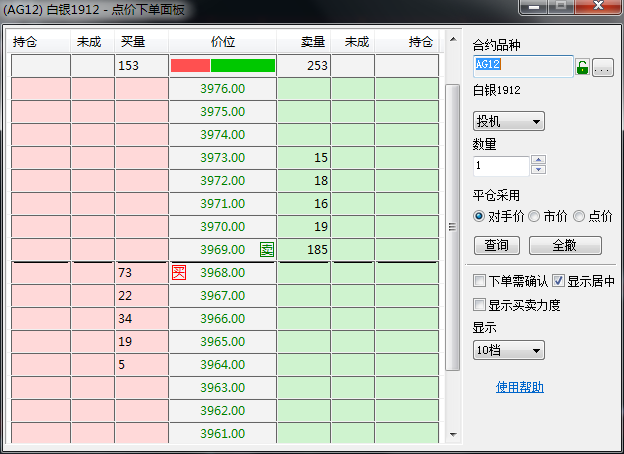Screen dimensions: 624x454
Task: Click the 价位 column header
Action: [x=223, y=41]
